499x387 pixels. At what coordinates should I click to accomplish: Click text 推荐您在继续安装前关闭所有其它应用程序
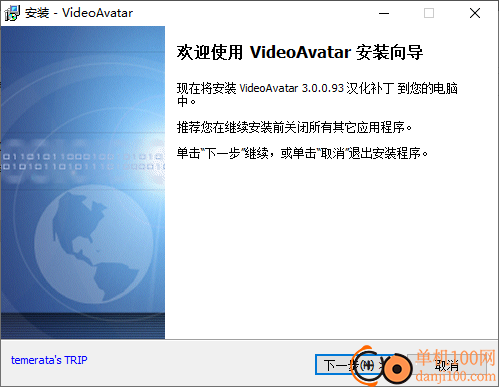tap(294, 127)
